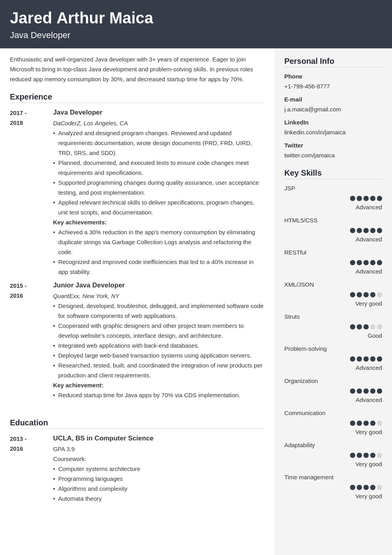Viewport: 392px width, 555px height.
Task: Click the Struts skill rating dots
Action: click(366, 327)
